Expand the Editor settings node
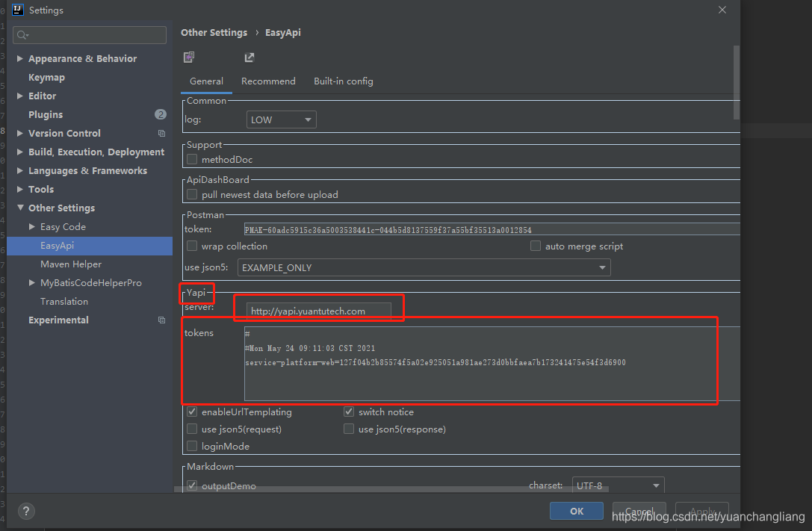The height and width of the screenshot is (531, 812). click(19, 96)
